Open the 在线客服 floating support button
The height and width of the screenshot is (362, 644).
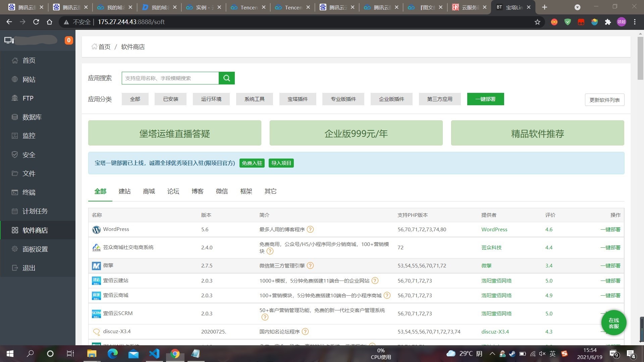[614, 323]
